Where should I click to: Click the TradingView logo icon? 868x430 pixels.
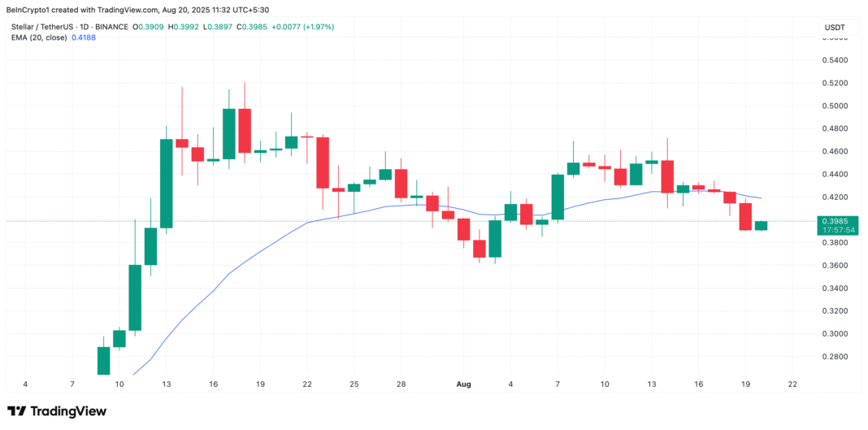pos(16,412)
